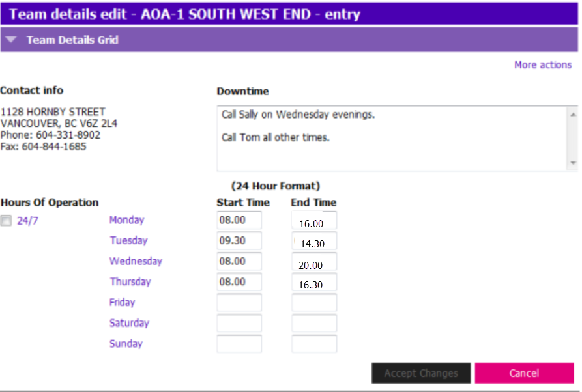Image resolution: width=582 pixels, height=392 pixels.
Task: Click inside the Downtime notes text area
Action: [x=392, y=139]
